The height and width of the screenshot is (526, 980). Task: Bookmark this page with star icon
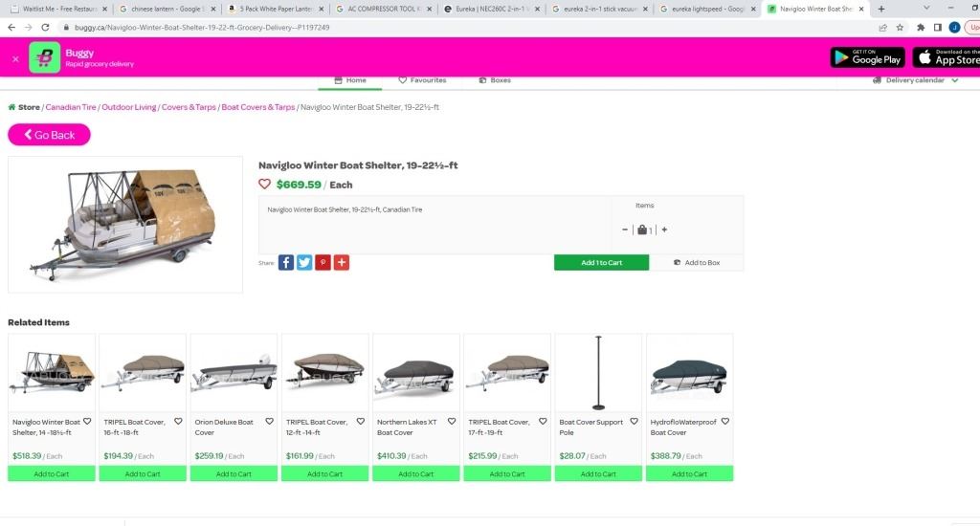(x=900, y=28)
